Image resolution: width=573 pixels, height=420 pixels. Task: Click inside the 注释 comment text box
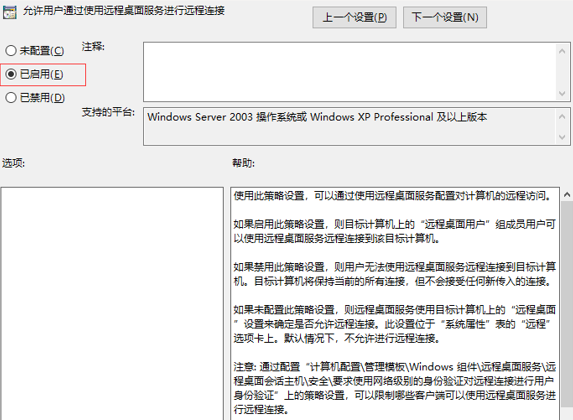coord(349,72)
